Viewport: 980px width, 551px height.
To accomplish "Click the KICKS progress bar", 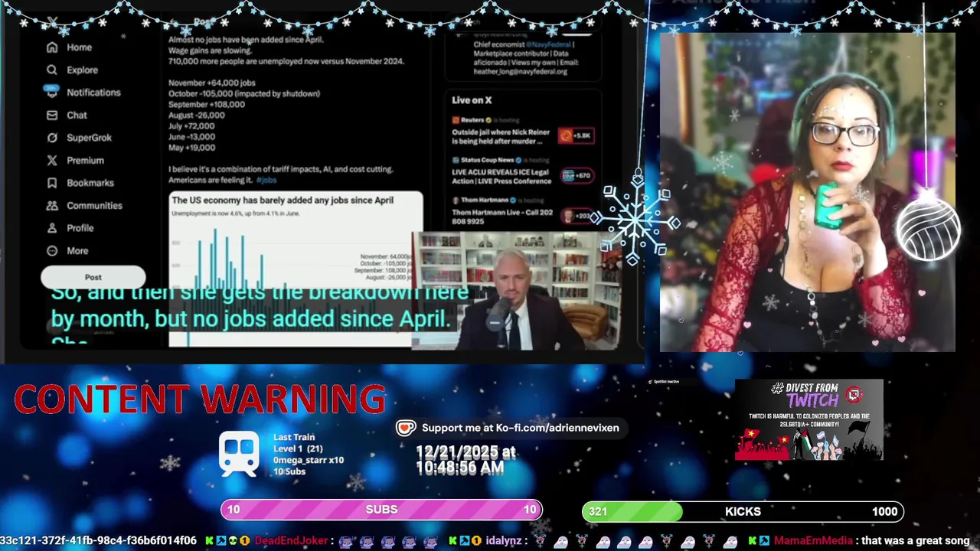I will click(x=743, y=511).
